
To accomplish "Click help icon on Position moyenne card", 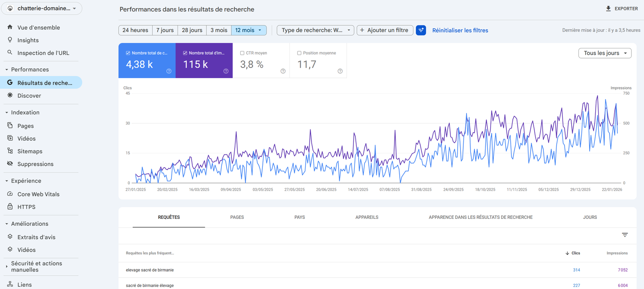I will pyautogui.click(x=340, y=71).
